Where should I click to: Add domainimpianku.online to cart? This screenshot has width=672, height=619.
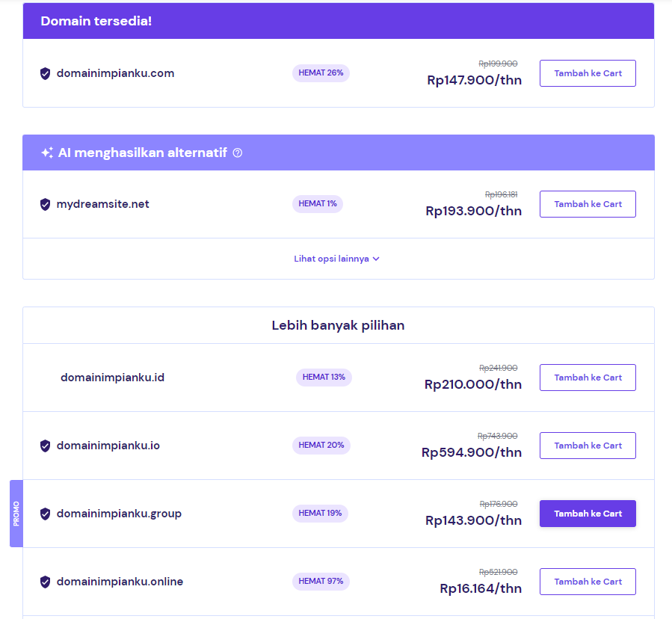click(588, 581)
